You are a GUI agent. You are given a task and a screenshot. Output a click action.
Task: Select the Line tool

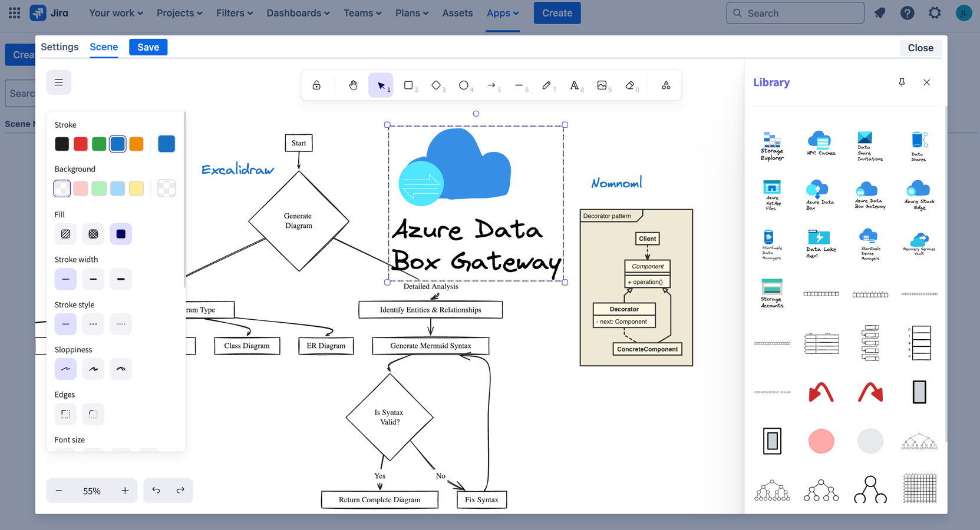(519, 85)
